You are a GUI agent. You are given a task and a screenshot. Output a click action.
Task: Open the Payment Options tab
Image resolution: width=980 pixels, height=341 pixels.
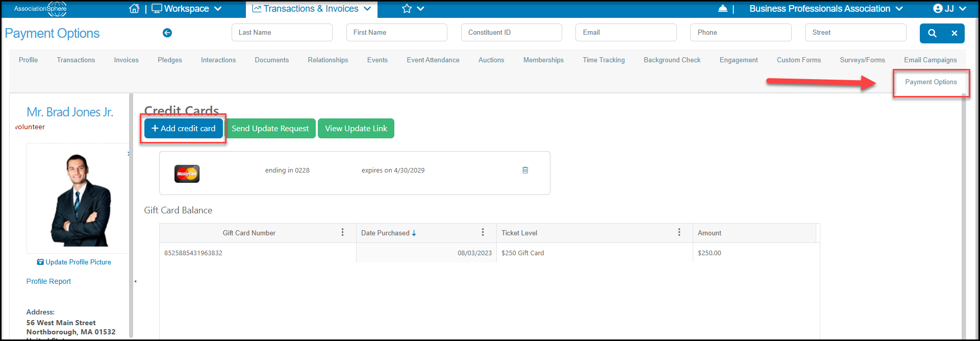point(931,82)
